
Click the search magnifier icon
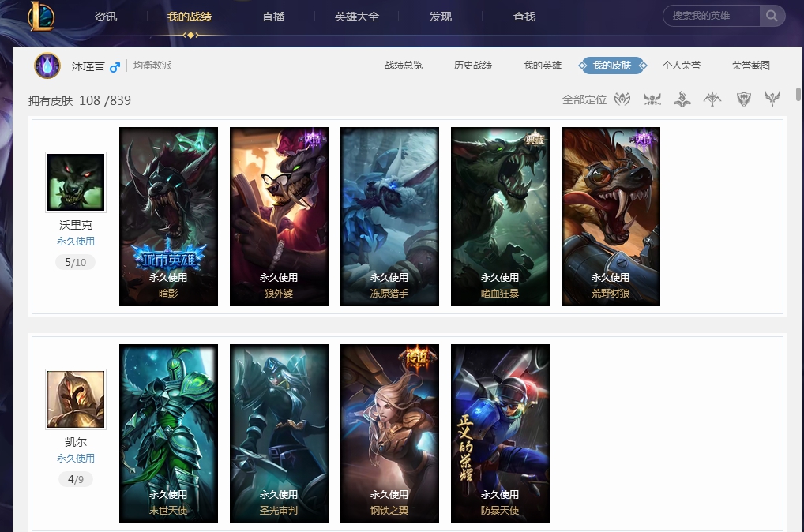click(772, 16)
